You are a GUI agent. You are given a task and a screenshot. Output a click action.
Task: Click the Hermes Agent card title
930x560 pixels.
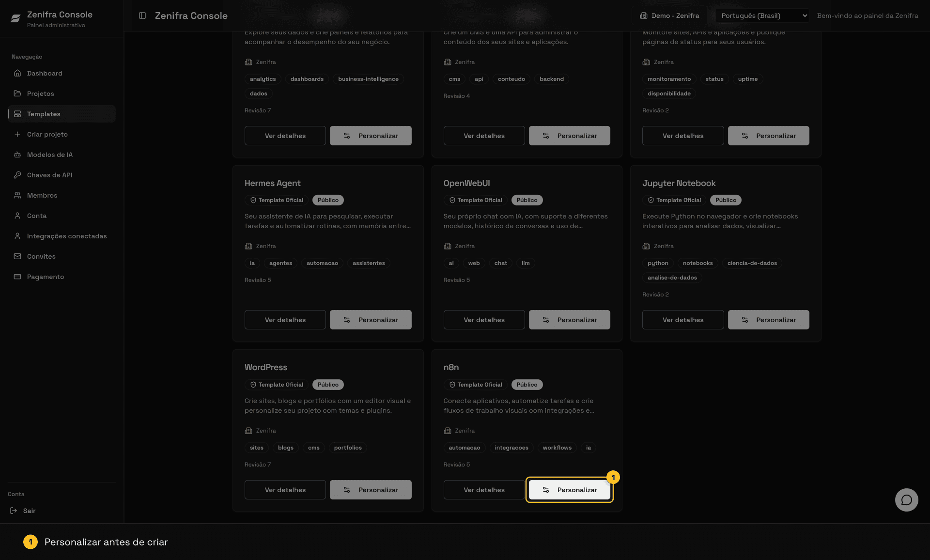tap(272, 183)
